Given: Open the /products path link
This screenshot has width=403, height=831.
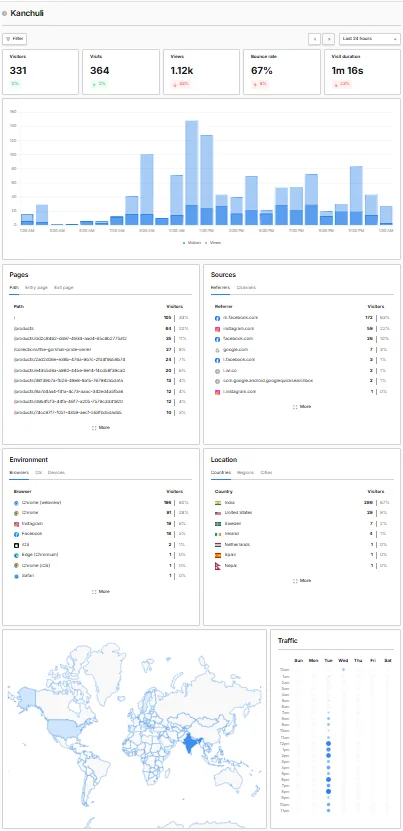Looking at the screenshot, I should click(x=23, y=329).
